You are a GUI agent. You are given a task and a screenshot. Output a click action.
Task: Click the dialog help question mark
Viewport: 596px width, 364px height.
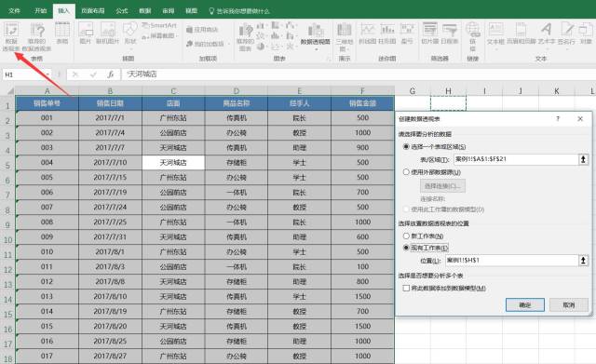(558, 118)
